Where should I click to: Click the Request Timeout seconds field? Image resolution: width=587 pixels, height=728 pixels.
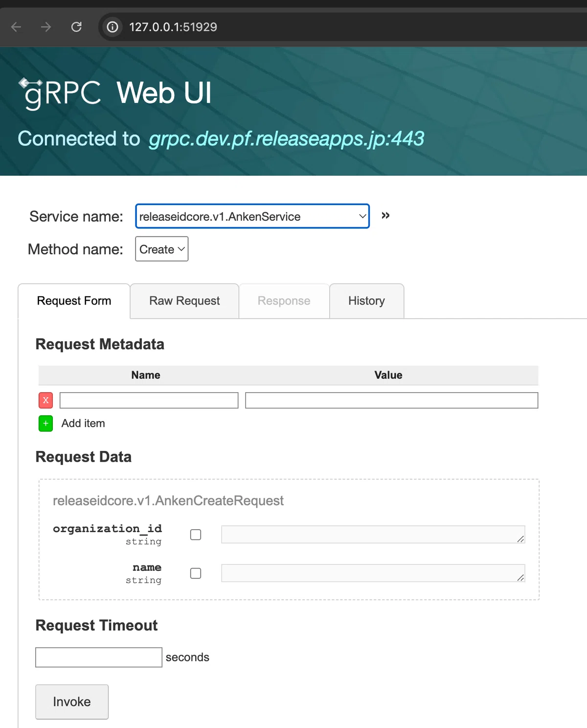tap(99, 658)
